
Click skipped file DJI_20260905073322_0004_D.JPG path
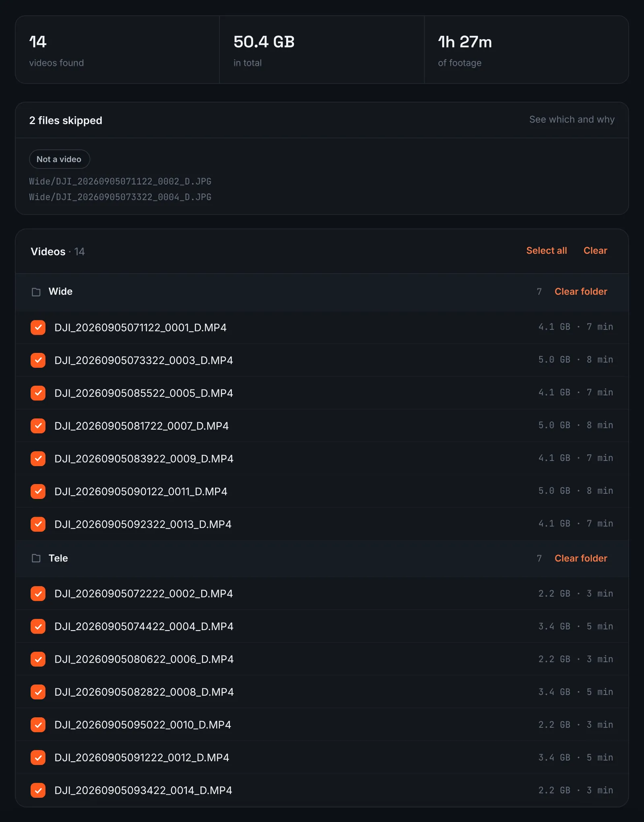pyautogui.click(x=120, y=197)
